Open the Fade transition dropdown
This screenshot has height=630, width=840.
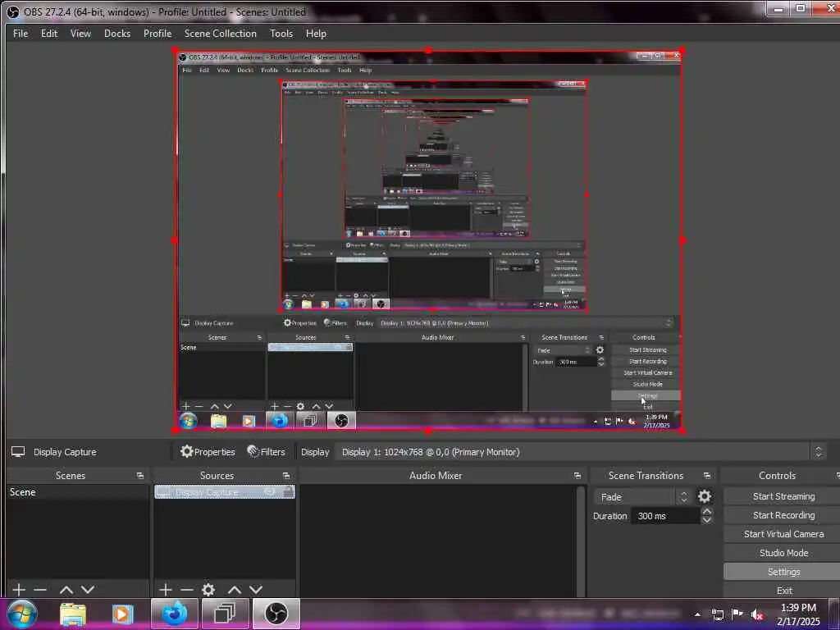pyautogui.click(x=642, y=497)
